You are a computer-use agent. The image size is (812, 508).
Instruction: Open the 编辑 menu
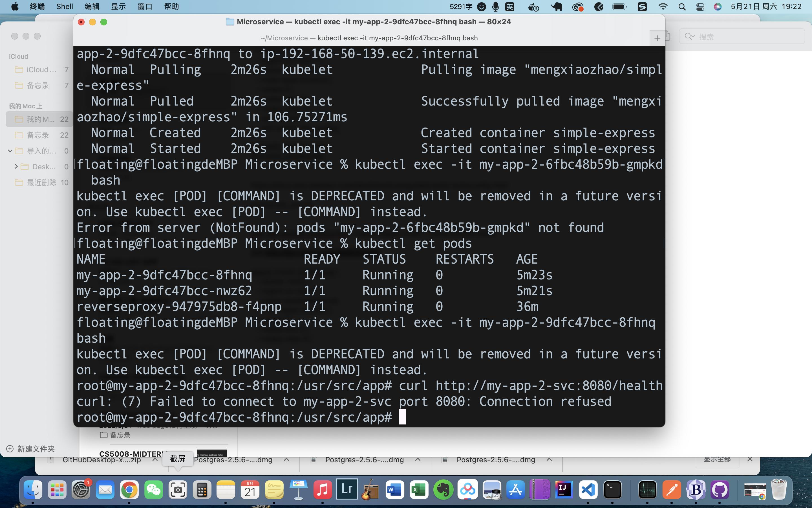coord(92,6)
